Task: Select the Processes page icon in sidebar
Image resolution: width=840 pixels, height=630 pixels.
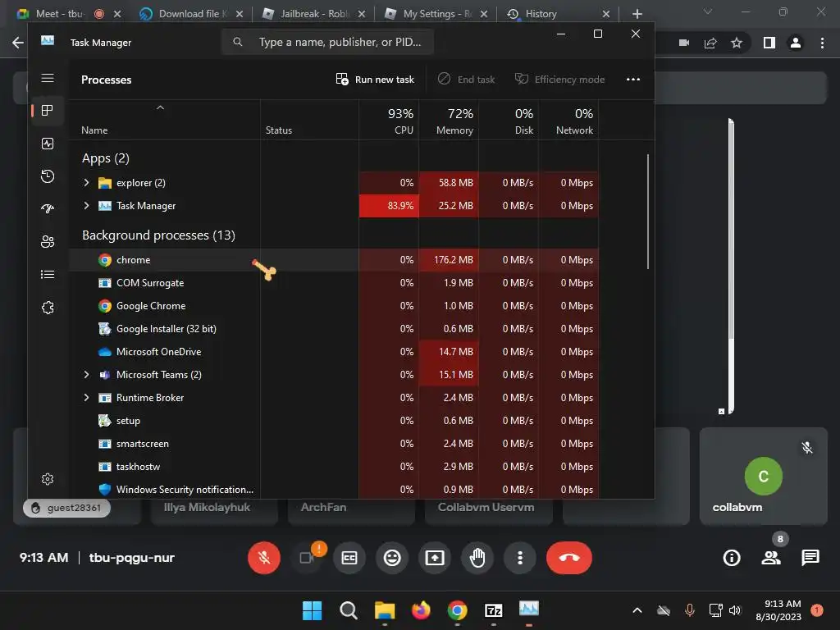Action: [47, 111]
